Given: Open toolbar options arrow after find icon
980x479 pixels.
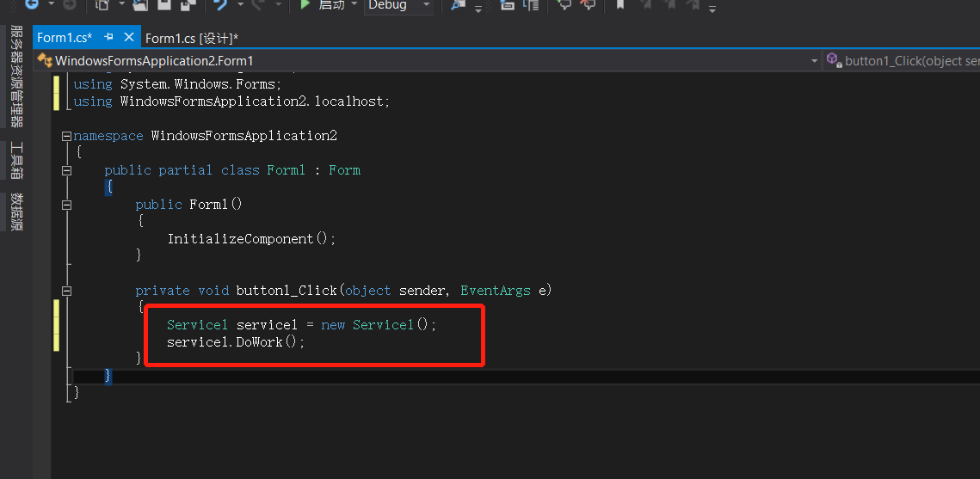Looking at the screenshot, I should (x=478, y=8).
